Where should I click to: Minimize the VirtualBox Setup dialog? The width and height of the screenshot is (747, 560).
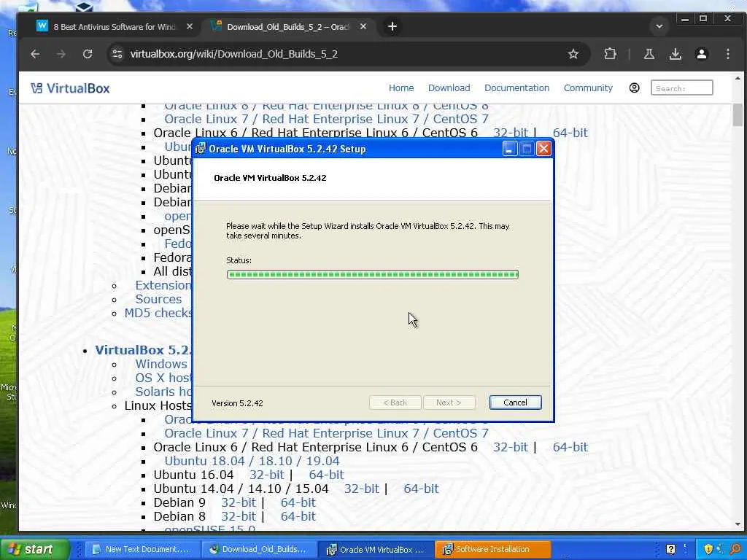coord(509,149)
